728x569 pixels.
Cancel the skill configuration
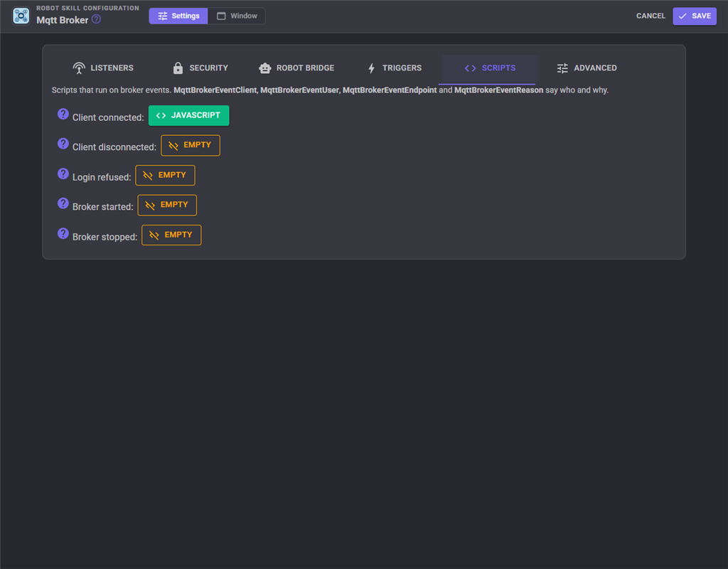(651, 16)
